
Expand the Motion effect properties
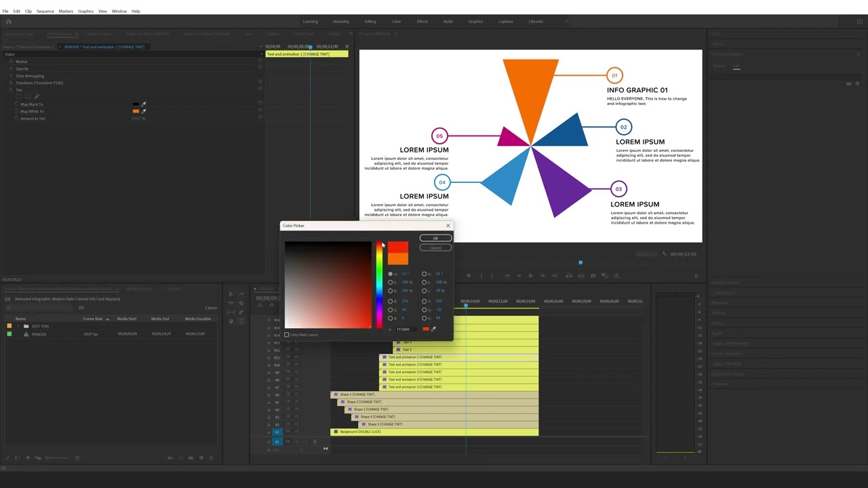coord(7,61)
